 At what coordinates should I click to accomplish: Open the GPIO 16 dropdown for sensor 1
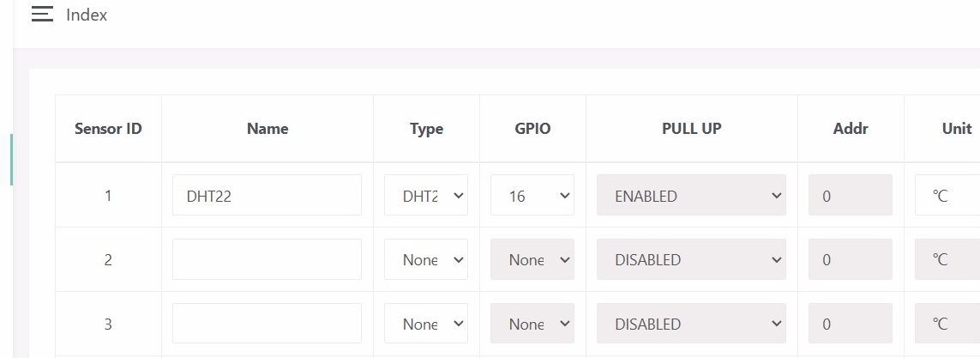coord(532,196)
